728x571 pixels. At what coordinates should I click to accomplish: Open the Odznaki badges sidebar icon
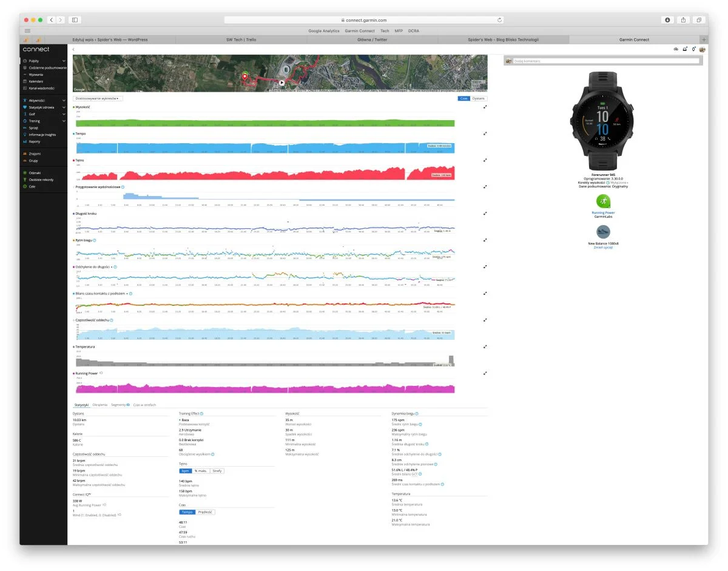[x=25, y=173]
